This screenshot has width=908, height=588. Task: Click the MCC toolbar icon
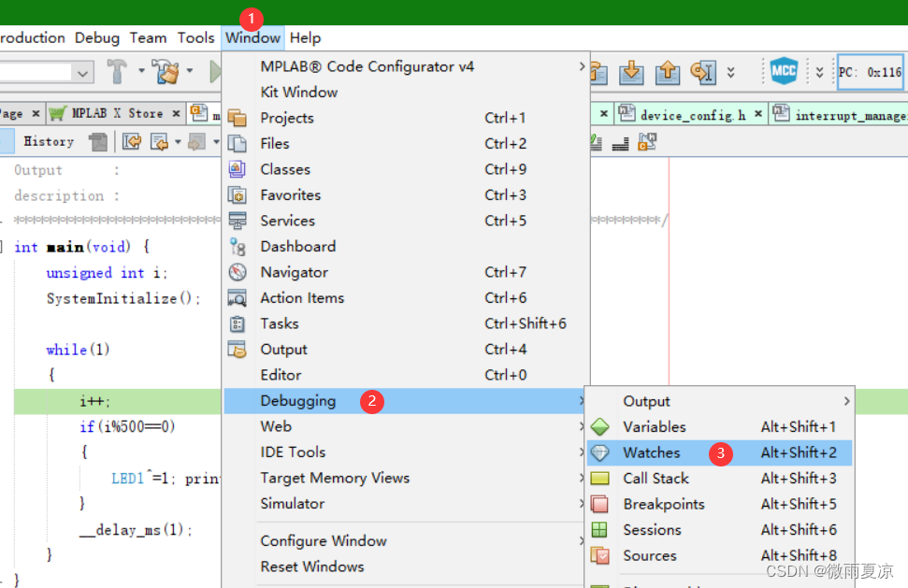click(784, 71)
